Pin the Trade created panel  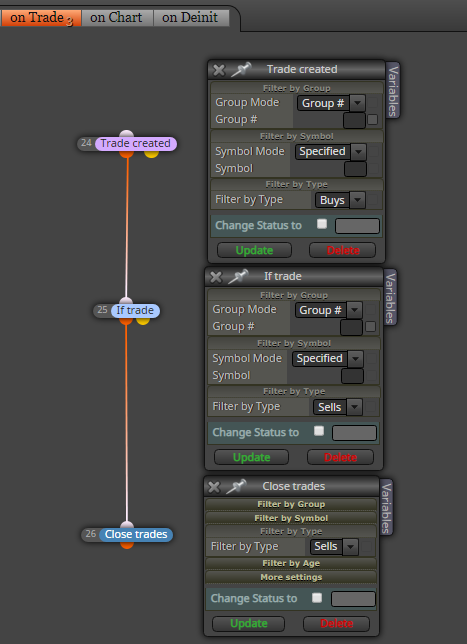click(x=241, y=69)
